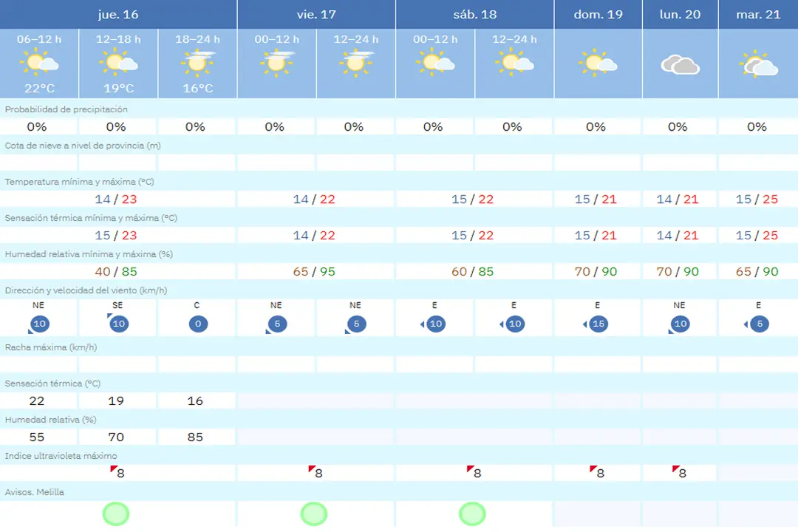Click Temperatura mínima y máxima row label

(79, 182)
